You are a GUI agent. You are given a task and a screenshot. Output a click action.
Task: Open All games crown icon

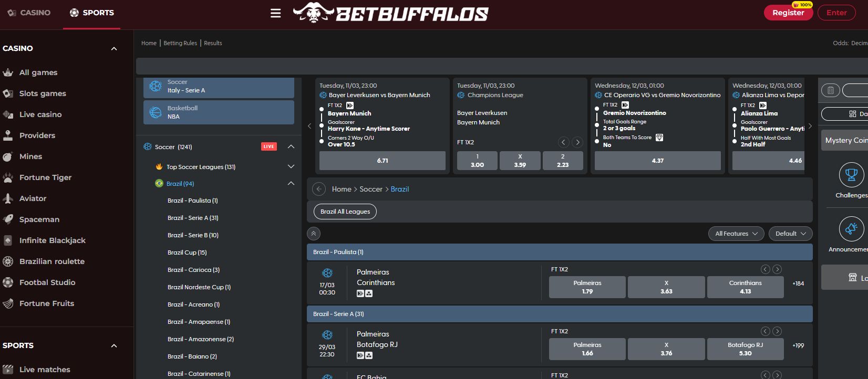click(x=8, y=72)
